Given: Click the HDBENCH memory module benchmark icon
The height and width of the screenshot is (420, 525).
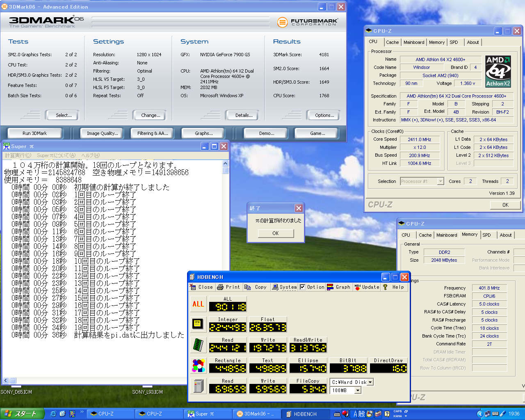Looking at the screenshot, I should 199,345.
